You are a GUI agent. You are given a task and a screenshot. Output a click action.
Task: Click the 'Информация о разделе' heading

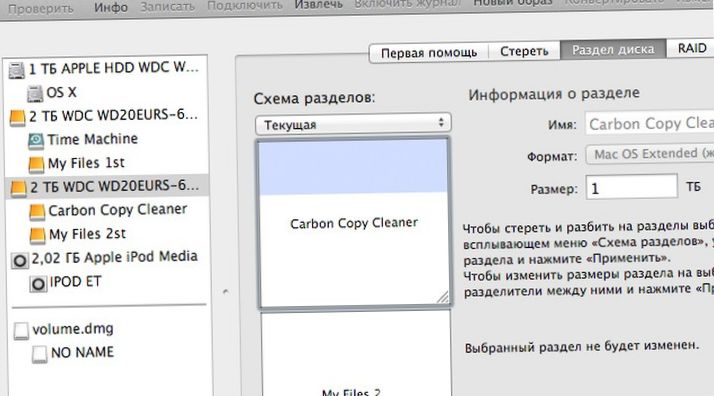[554, 94]
